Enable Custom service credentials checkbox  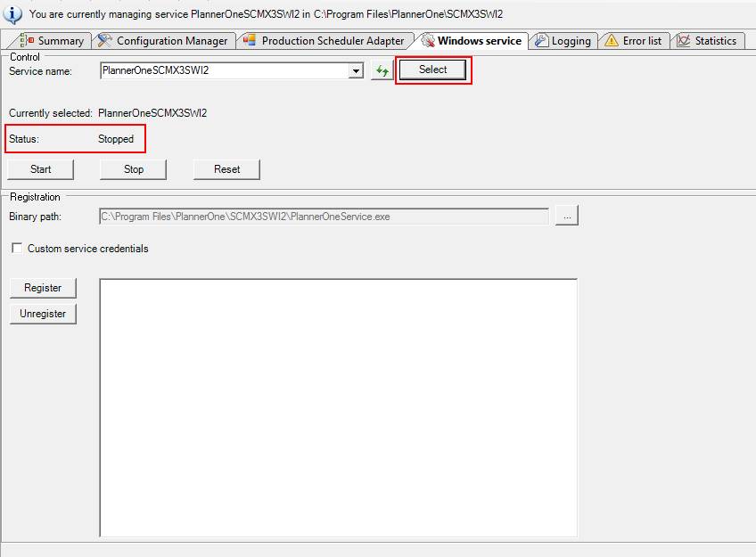click(x=17, y=248)
